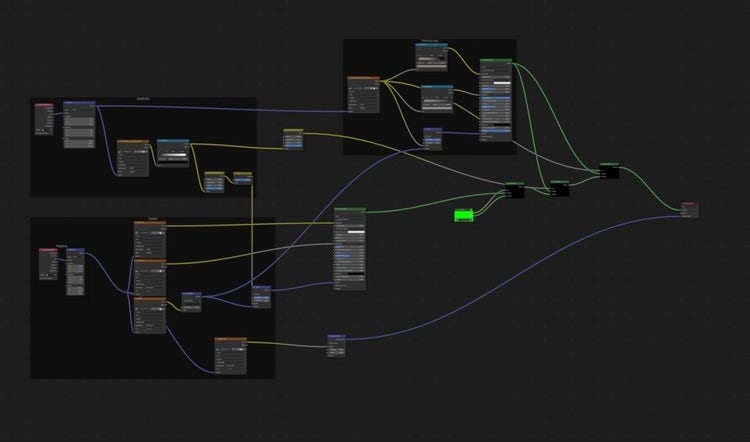Select the larger olive math node in the upper left frame
The width and height of the screenshot is (750, 442).
pyautogui.click(x=214, y=182)
